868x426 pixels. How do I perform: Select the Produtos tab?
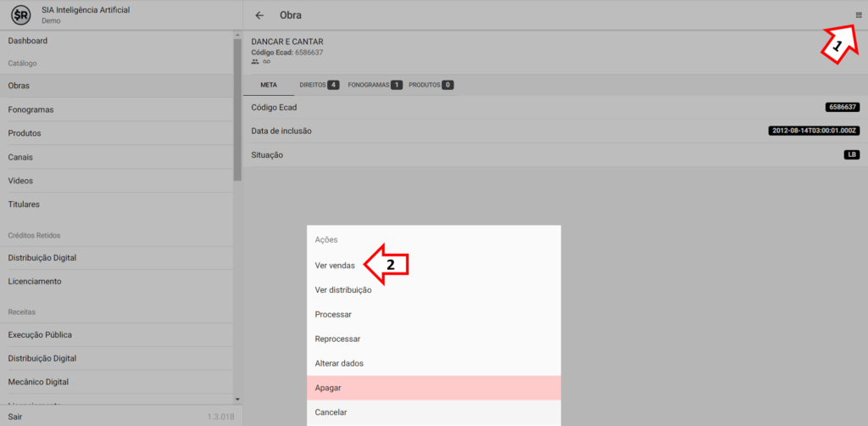(431, 85)
